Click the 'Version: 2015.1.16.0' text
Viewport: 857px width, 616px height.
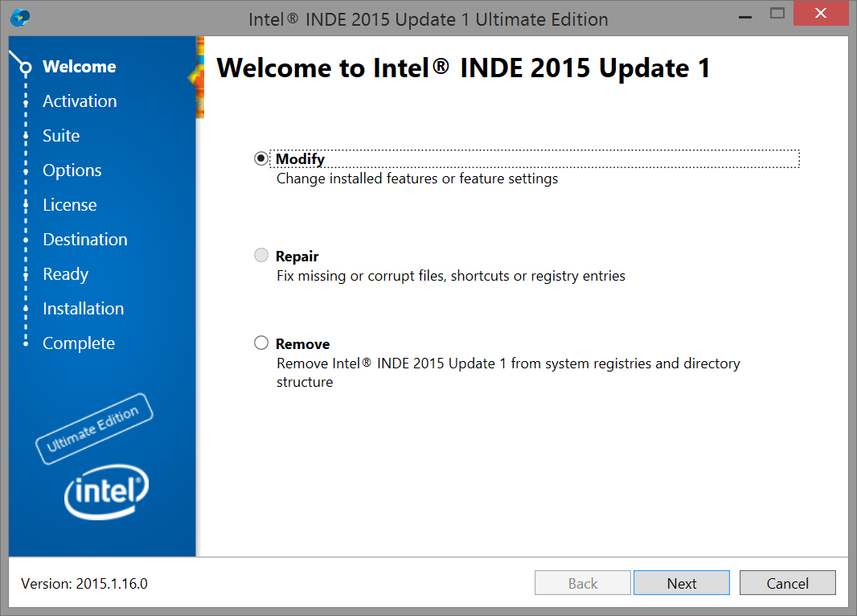(84, 584)
